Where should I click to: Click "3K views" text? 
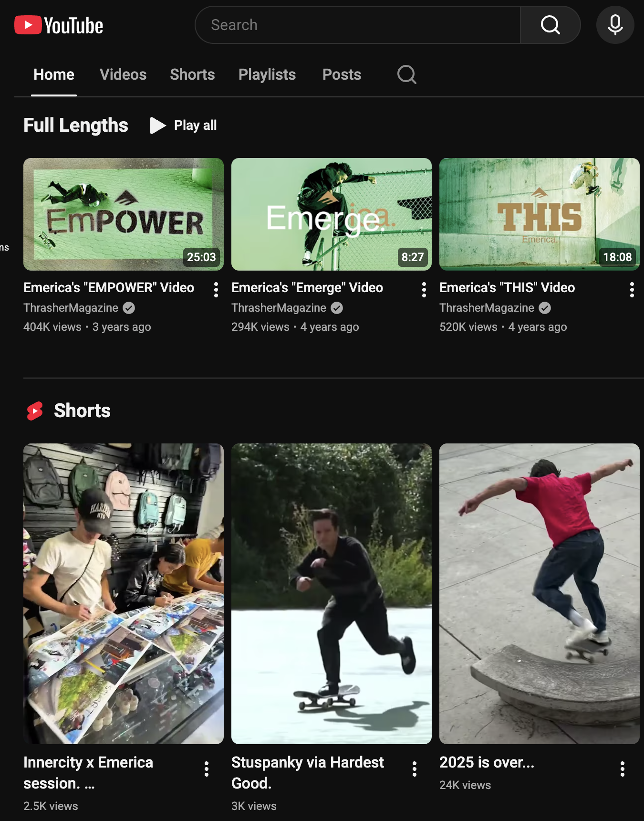click(x=254, y=806)
